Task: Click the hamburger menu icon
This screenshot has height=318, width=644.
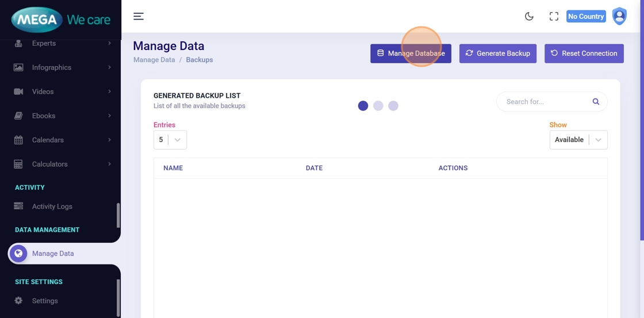Action: [x=139, y=16]
